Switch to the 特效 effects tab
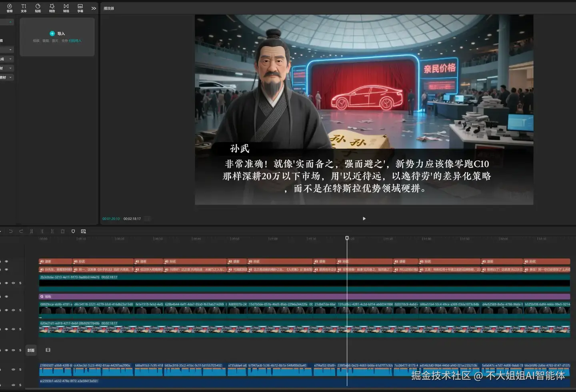Screen dimensions: 576x392 pyautogui.click(x=52, y=8)
